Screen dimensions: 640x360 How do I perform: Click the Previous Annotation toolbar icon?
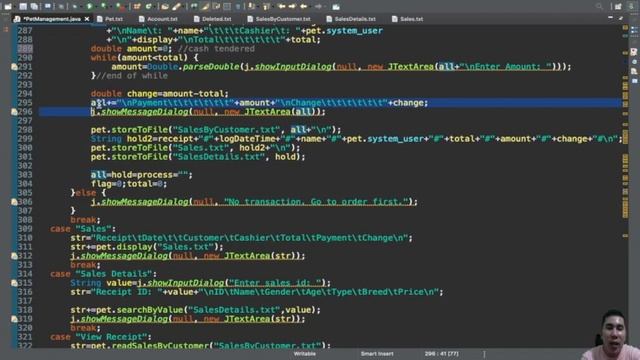pos(267,7)
